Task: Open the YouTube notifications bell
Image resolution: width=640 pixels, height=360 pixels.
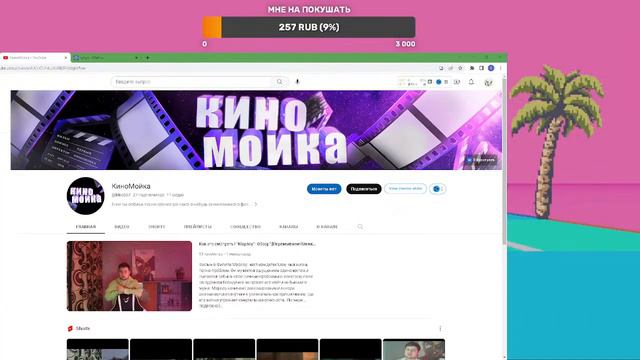Action: 471,82
